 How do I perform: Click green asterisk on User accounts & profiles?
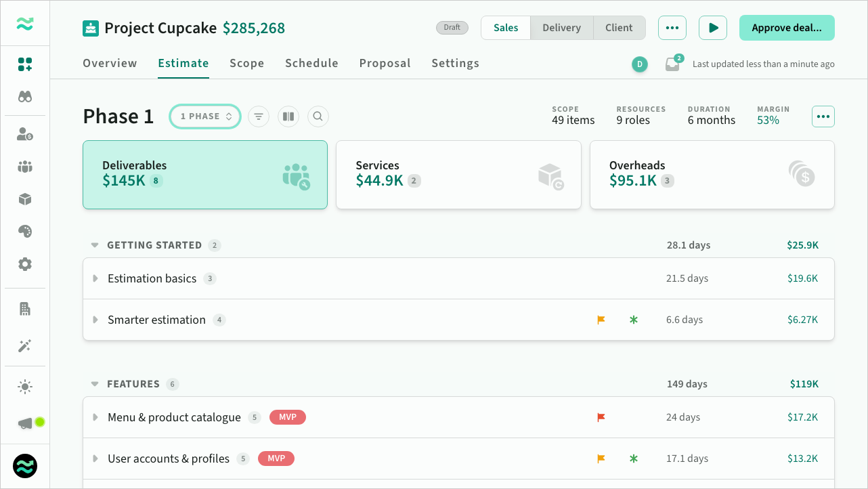634,459
